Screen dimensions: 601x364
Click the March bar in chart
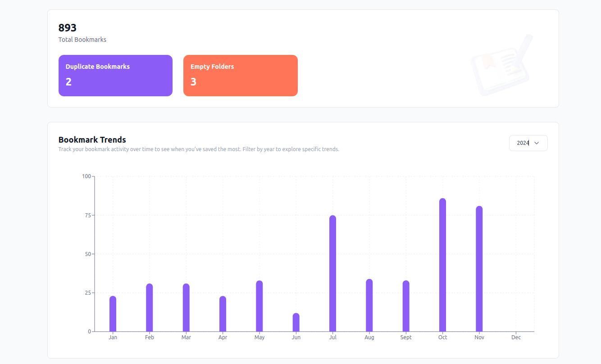click(186, 307)
